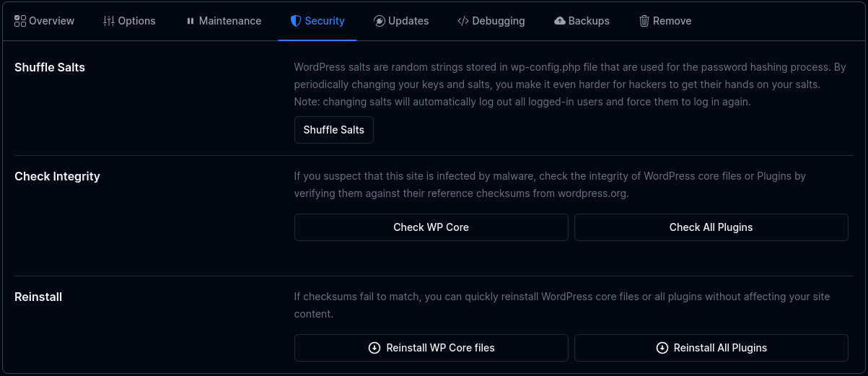Click the Maintenance pause icon

[x=190, y=21]
